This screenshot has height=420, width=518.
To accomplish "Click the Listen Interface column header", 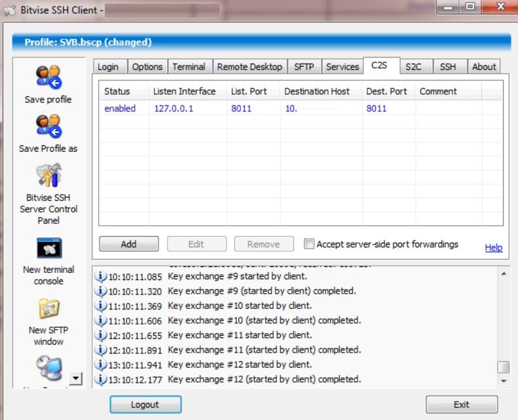I will (x=188, y=92).
